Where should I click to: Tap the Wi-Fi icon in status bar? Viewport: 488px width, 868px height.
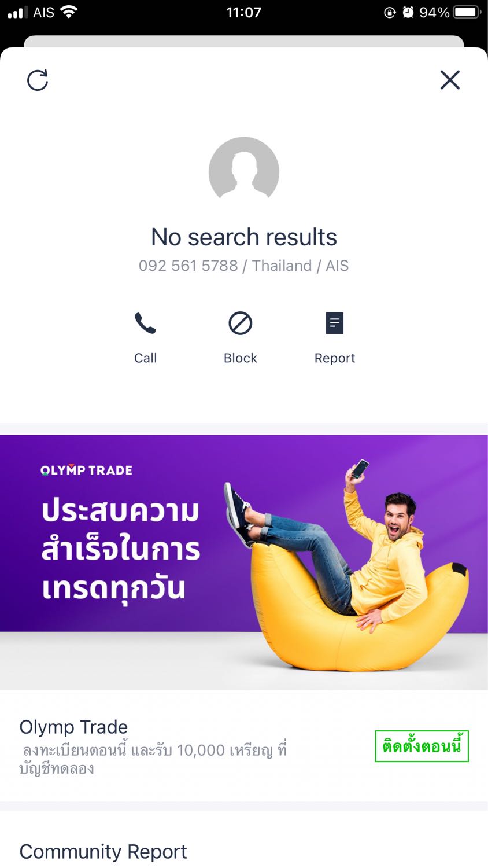click(x=69, y=12)
